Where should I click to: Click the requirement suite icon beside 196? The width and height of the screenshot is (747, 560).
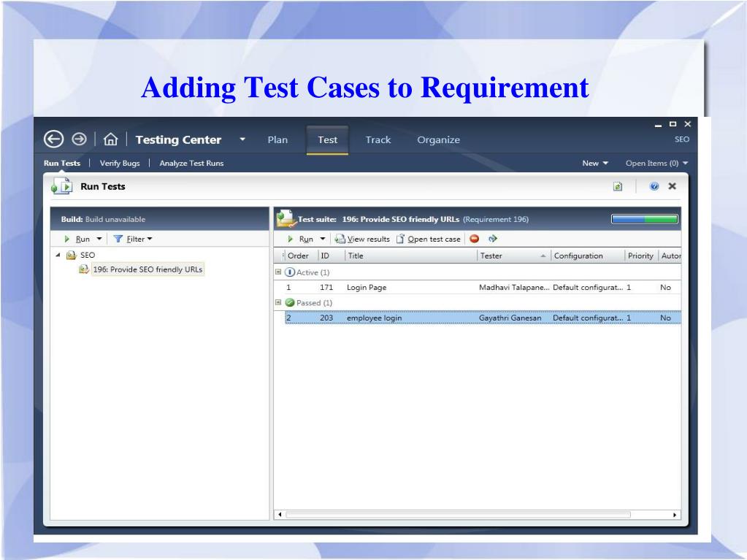click(84, 269)
